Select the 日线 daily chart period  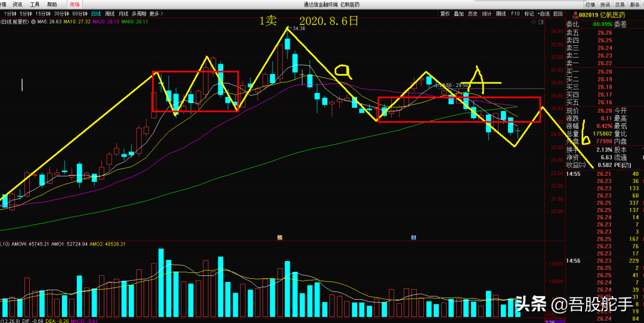pos(96,14)
